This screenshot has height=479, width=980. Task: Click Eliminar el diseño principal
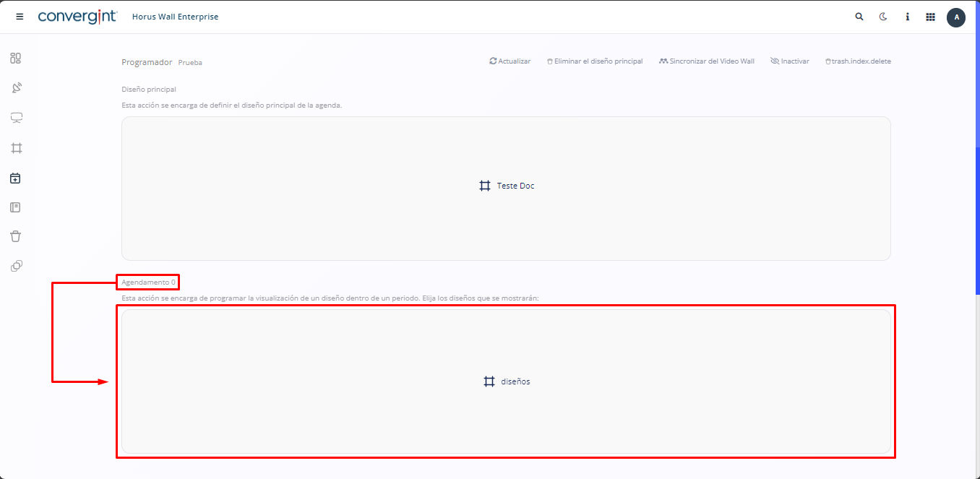click(x=595, y=61)
